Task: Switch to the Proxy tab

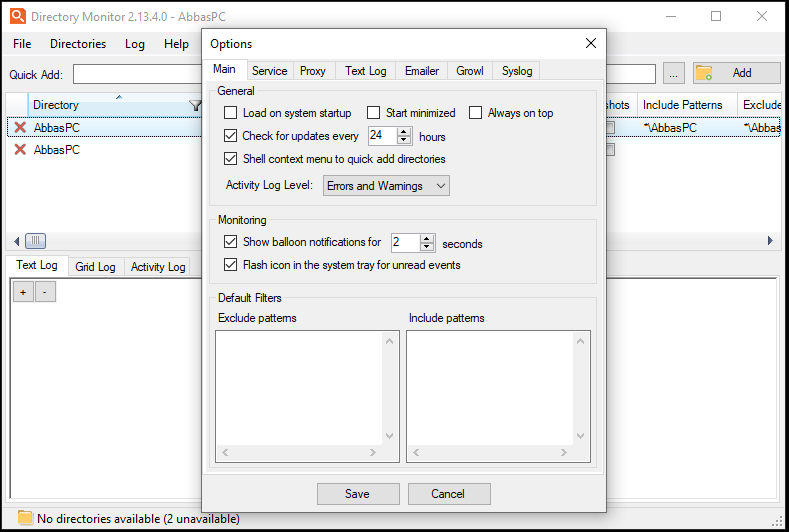Action: click(312, 71)
